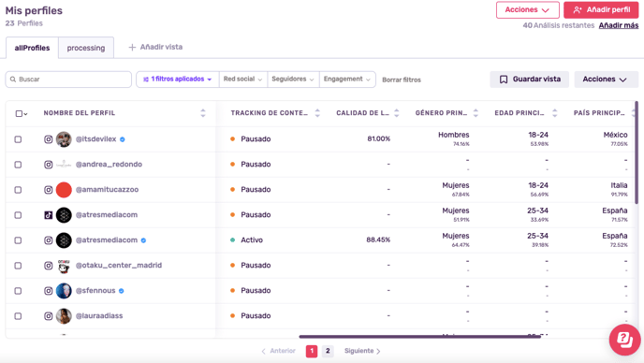Click the Instagram icon beside @sfennous
Viewport: 644px width, 363px height.
(x=49, y=291)
